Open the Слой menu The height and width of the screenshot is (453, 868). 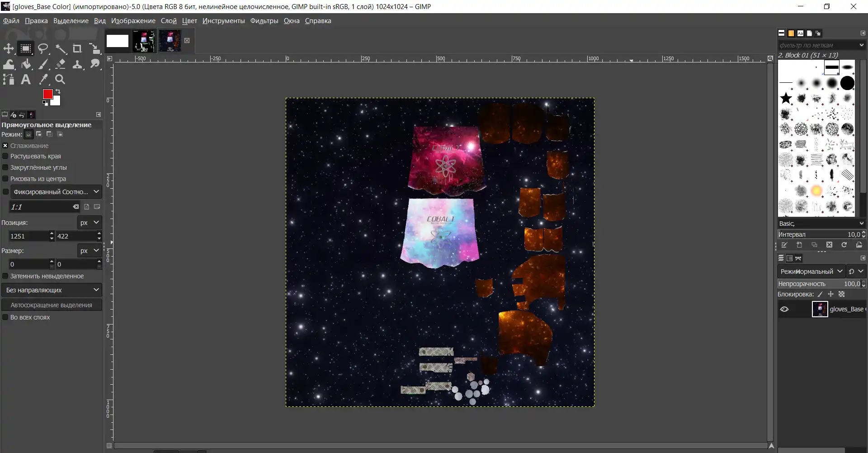click(x=169, y=21)
